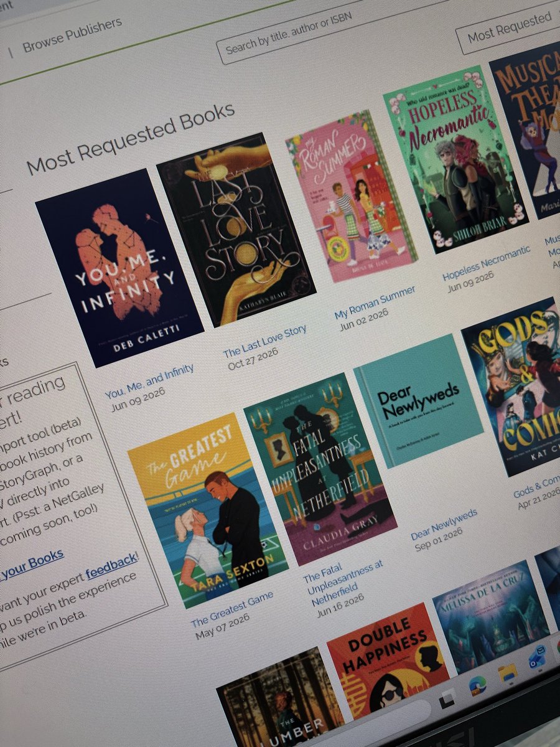The width and height of the screenshot is (560, 747).
Task: Open the Melissa de la Cruz book cover
Action: point(492,616)
